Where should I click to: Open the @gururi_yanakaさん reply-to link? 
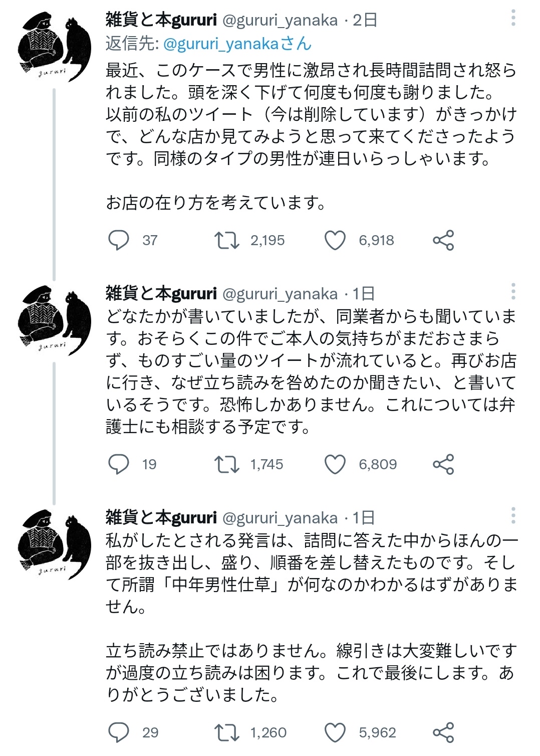point(237,44)
